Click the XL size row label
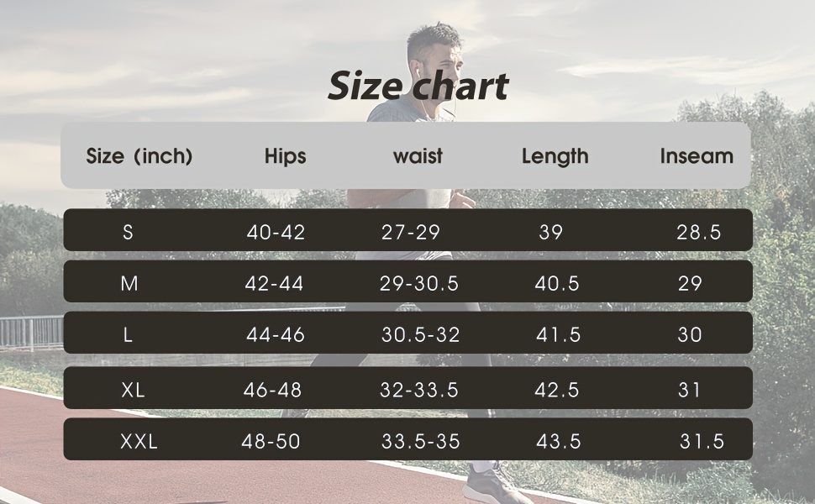815x504 pixels. pyautogui.click(x=132, y=390)
